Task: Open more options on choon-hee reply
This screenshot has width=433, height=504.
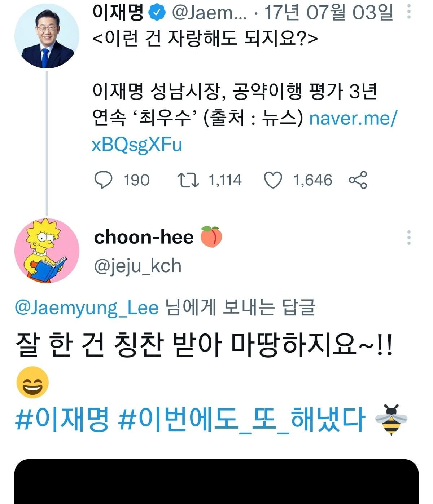Action: [x=408, y=238]
